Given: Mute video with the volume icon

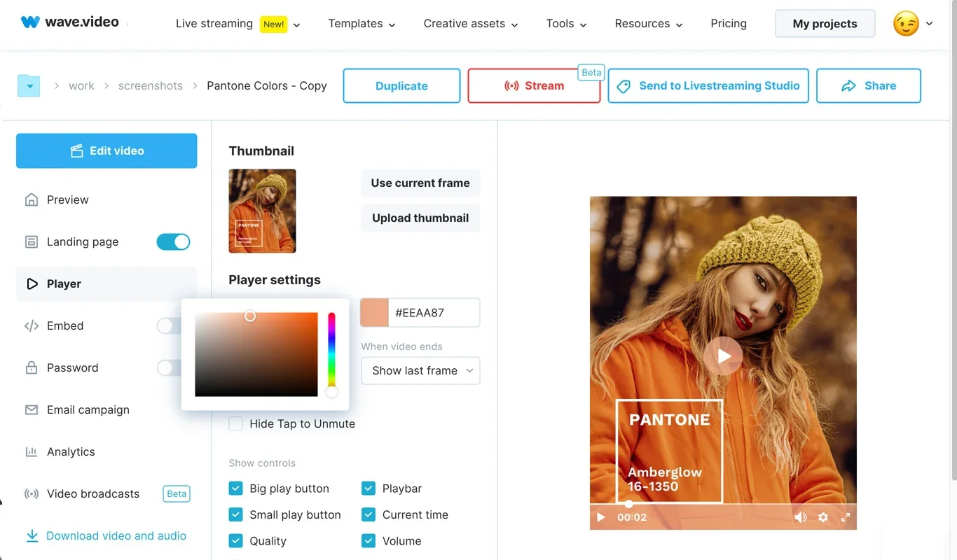Looking at the screenshot, I should [x=801, y=517].
